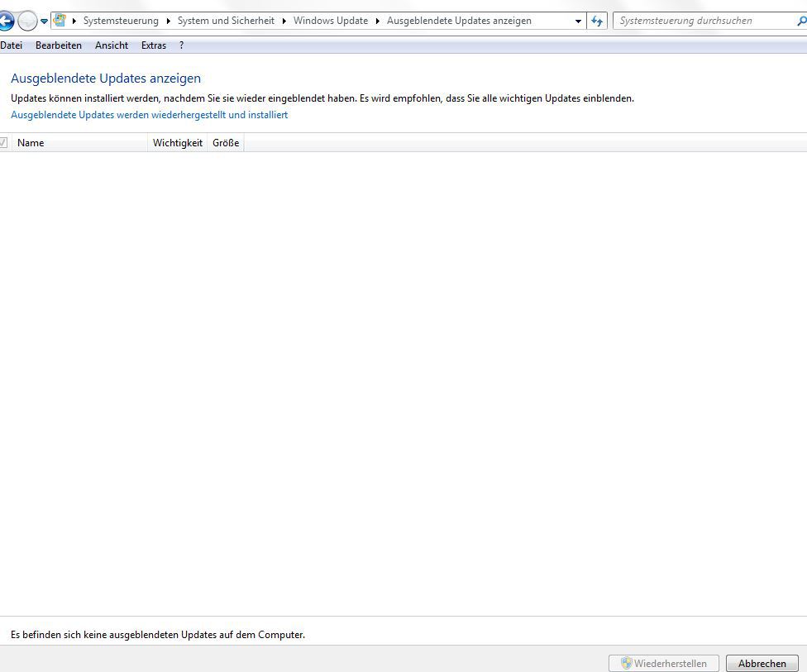Open the Extras menu
This screenshot has height=672, width=807.
154,45
